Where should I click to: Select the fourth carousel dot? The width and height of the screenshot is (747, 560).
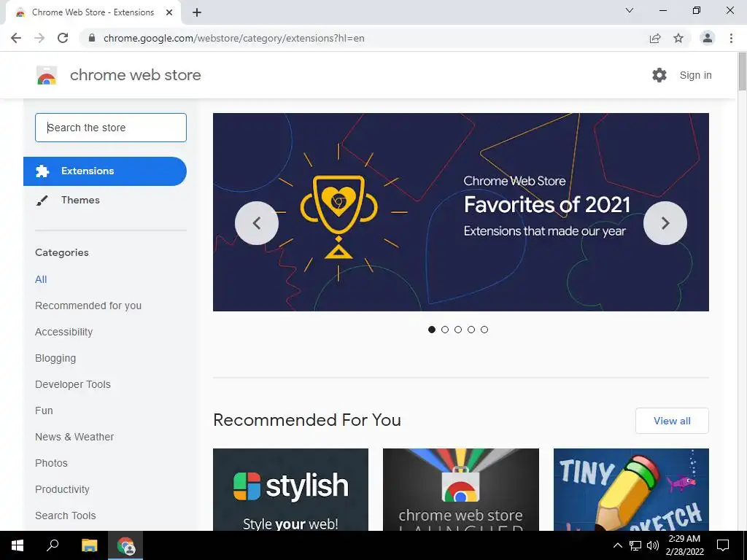[x=471, y=330]
